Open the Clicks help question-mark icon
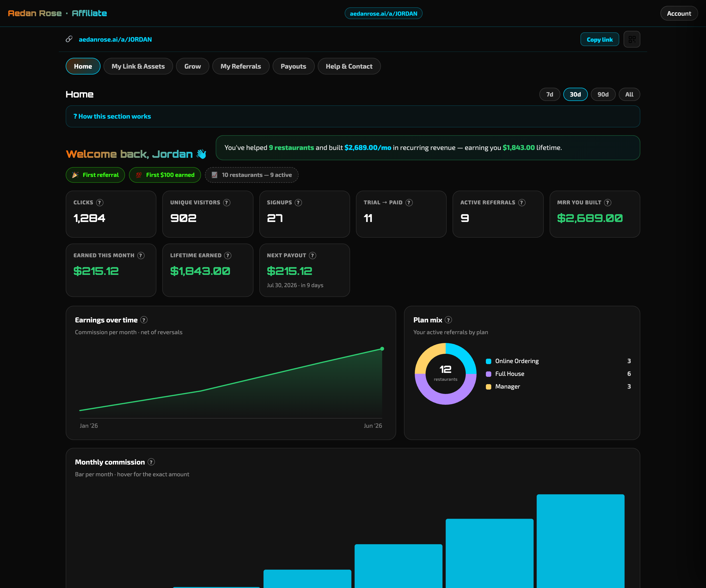 tap(100, 203)
